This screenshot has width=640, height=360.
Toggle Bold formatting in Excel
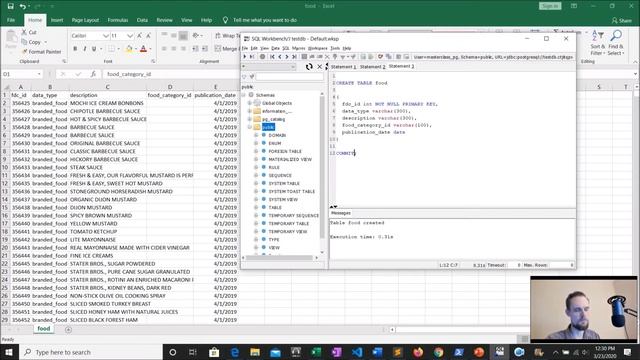(x=75, y=49)
